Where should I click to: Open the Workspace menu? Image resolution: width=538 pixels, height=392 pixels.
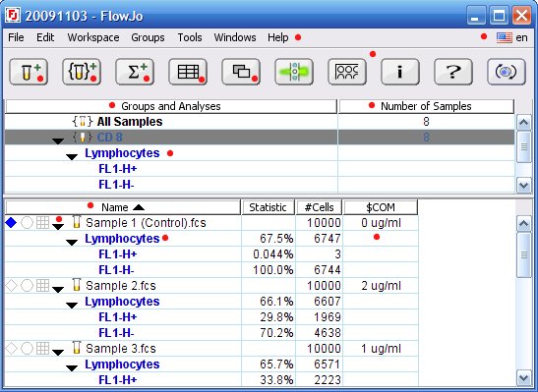click(93, 37)
